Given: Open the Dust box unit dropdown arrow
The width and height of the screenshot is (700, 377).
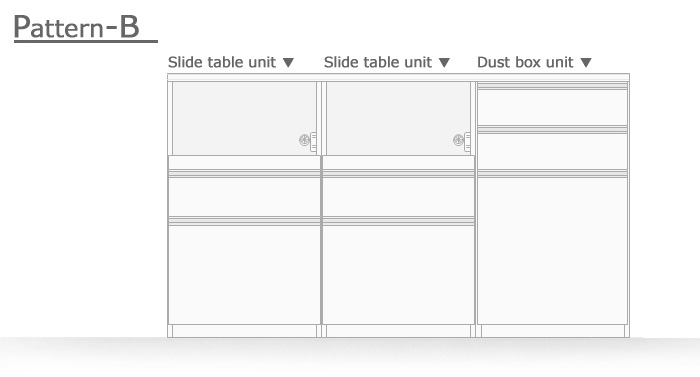Looking at the screenshot, I should click(x=586, y=63).
